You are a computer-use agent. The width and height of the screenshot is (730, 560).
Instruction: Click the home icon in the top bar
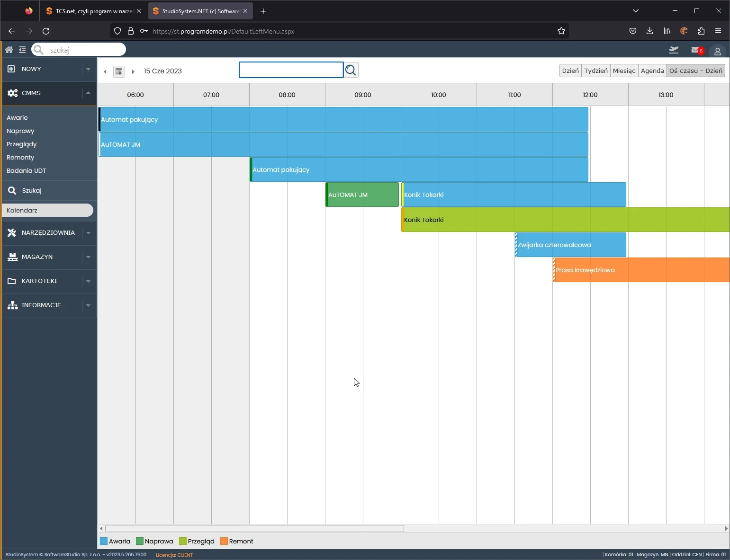(x=9, y=50)
